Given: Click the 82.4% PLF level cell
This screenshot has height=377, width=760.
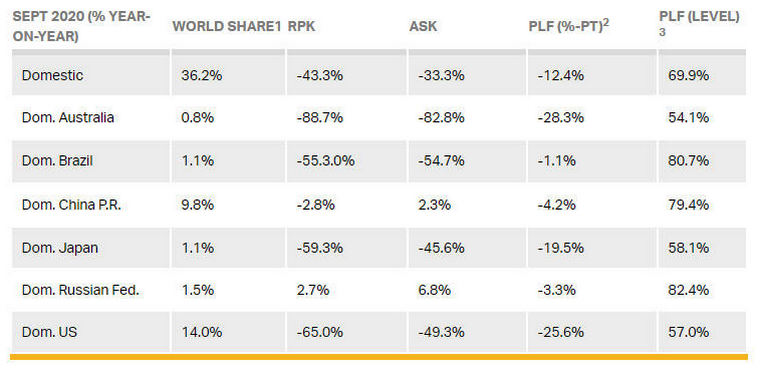Looking at the screenshot, I should [x=688, y=290].
